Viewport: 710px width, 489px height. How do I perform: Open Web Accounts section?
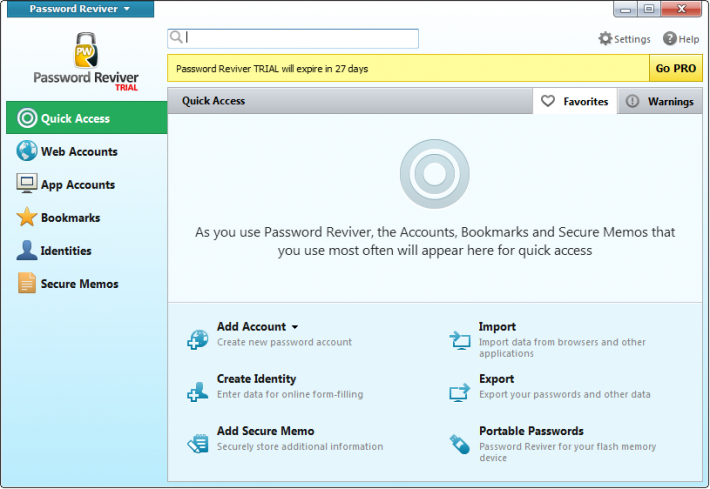(x=86, y=151)
